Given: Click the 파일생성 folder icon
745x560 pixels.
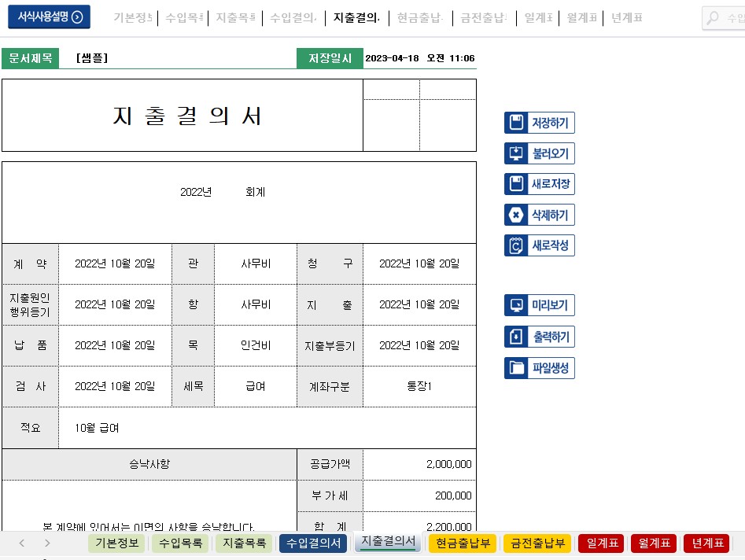Looking at the screenshot, I should tap(516, 368).
